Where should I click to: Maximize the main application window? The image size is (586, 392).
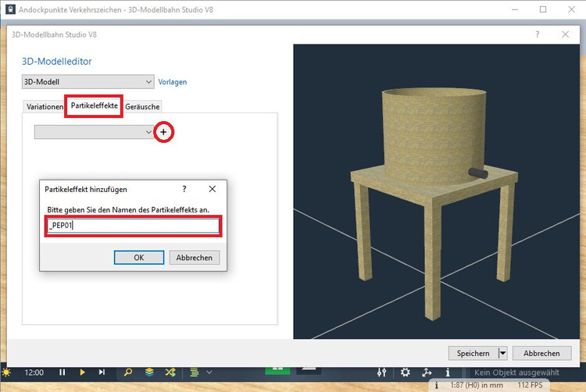pos(543,9)
